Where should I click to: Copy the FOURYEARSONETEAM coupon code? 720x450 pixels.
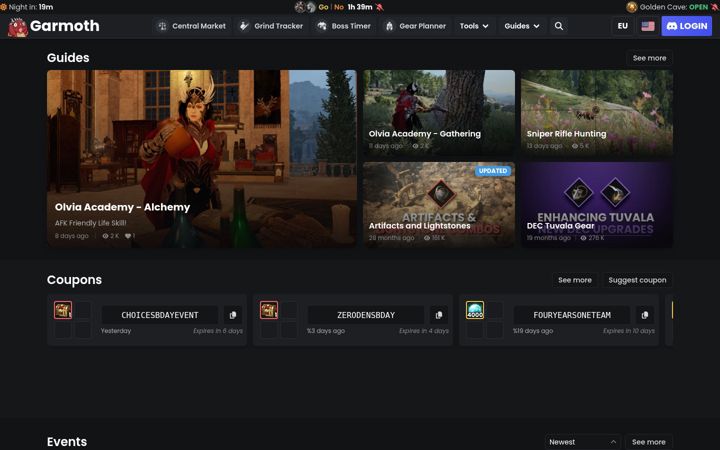(x=645, y=315)
